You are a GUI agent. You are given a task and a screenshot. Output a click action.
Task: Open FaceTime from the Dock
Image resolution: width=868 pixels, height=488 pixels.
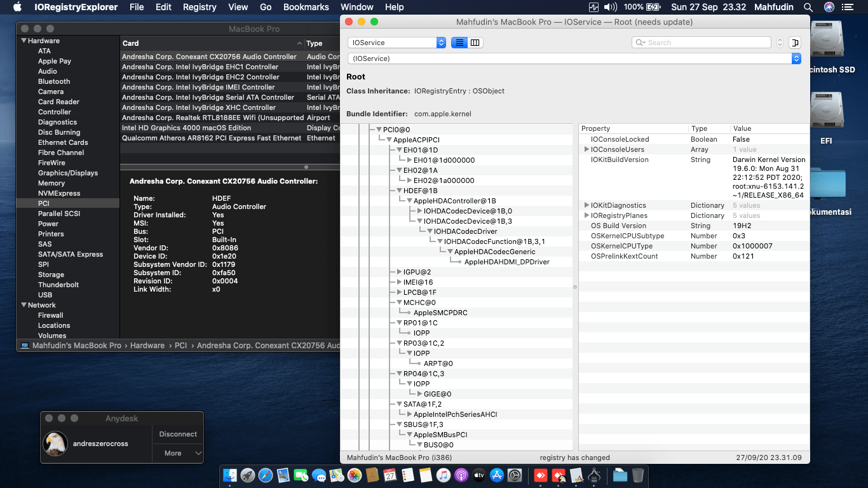pyautogui.click(x=301, y=475)
